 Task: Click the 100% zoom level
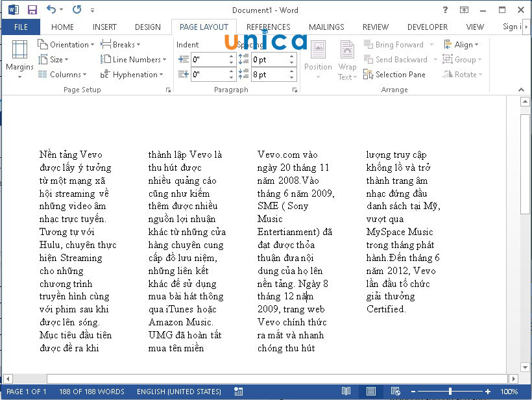coord(509,392)
